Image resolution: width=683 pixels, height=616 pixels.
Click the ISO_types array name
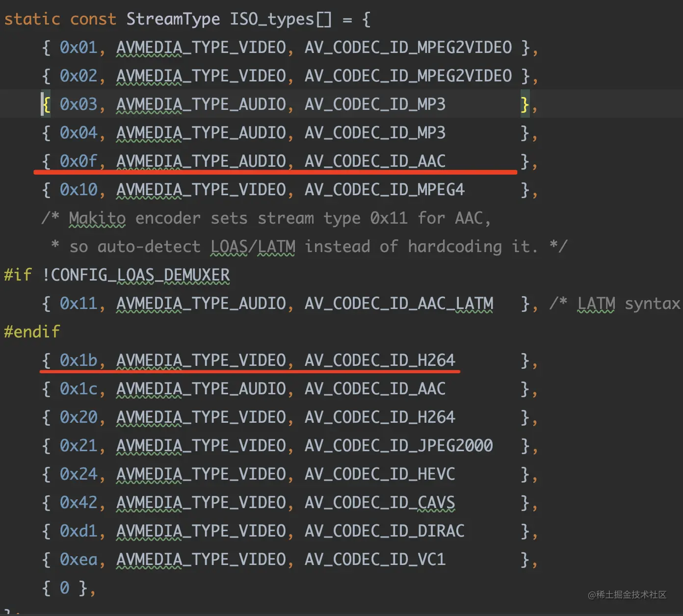(x=272, y=19)
